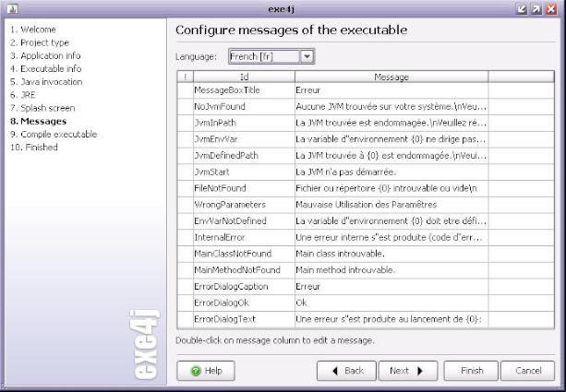Select the MainMethodNotFound id cell
The width and height of the screenshot is (566, 392).
pos(244,270)
